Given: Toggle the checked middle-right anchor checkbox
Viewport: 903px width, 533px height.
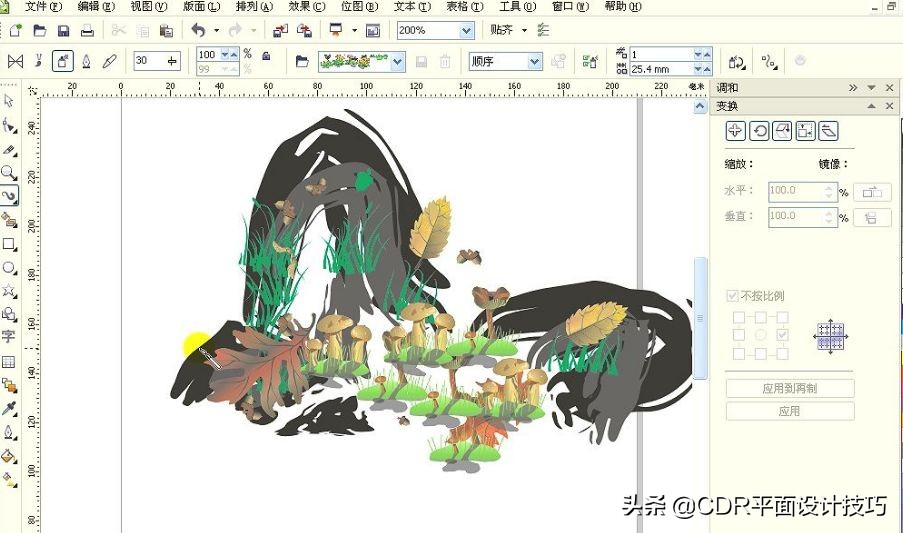Looking at the screenshot, I should [x=782, y=334].
